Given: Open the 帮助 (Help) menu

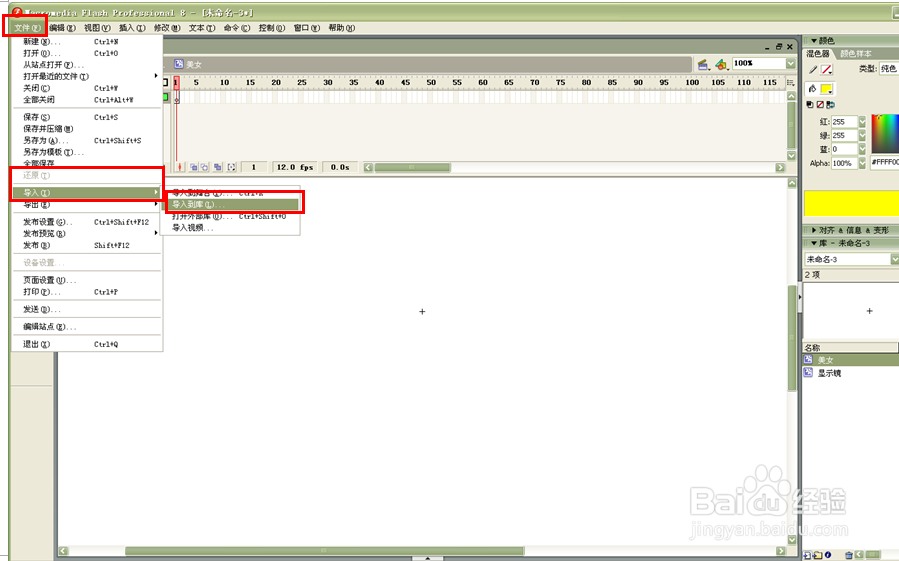Looking at the screenshot, I should (x=342, y=28).
